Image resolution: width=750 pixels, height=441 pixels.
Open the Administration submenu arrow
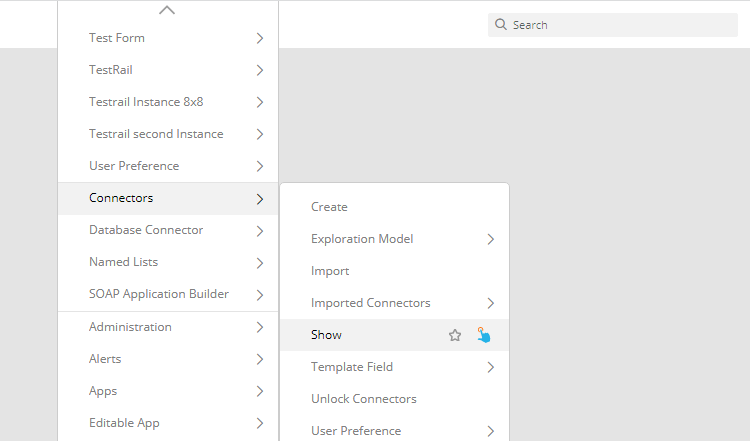[260, 327]
